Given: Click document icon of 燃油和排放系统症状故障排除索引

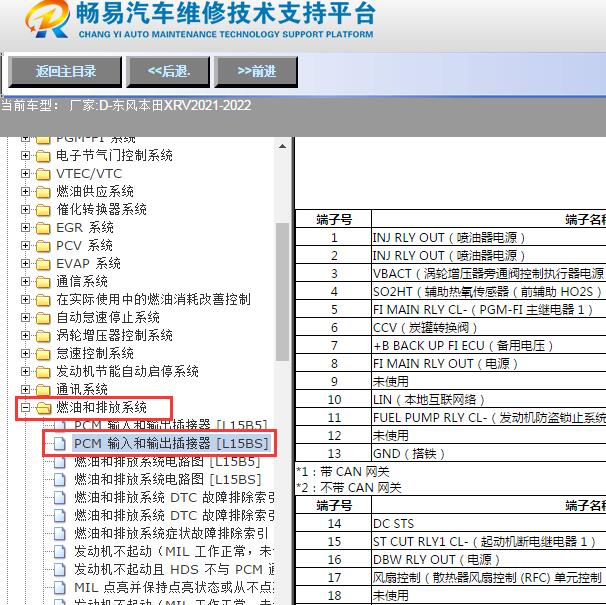Looking at the screenshot, I should tap(60, 533).
